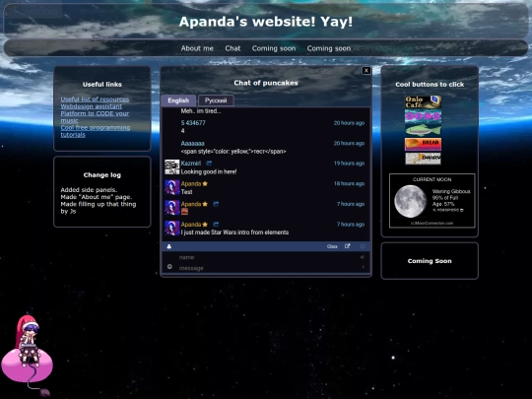
Task: Click the purple patterned button badge
Action: pyautogui.click(x=423, y=116)
